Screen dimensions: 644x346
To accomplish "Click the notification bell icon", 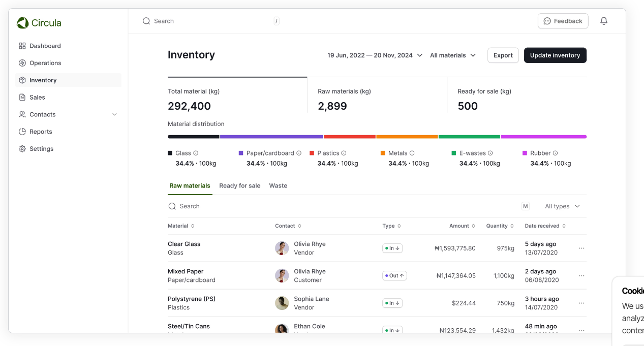I will 604,21.
